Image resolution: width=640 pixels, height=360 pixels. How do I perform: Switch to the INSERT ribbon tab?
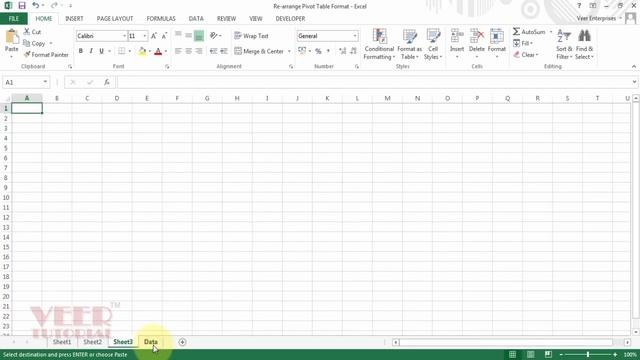74,19
